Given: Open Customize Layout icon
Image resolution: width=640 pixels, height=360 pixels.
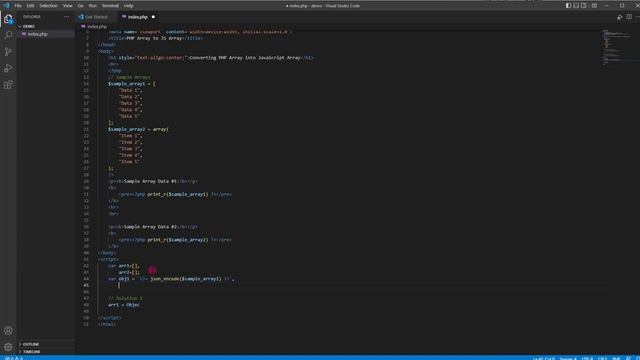Looking at the screenshot, I should click(x=594, y=6).
